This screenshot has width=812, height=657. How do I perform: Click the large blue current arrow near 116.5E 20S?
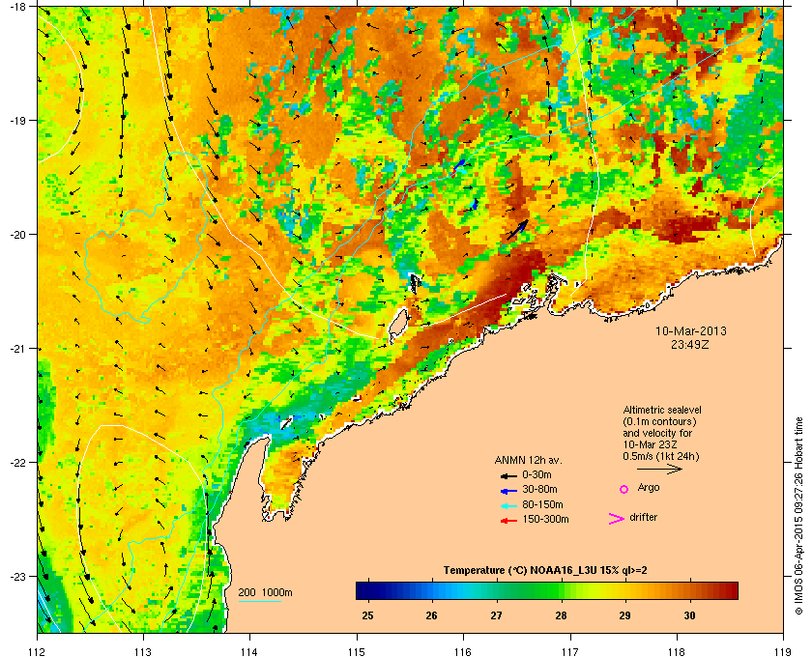point(517,229)
